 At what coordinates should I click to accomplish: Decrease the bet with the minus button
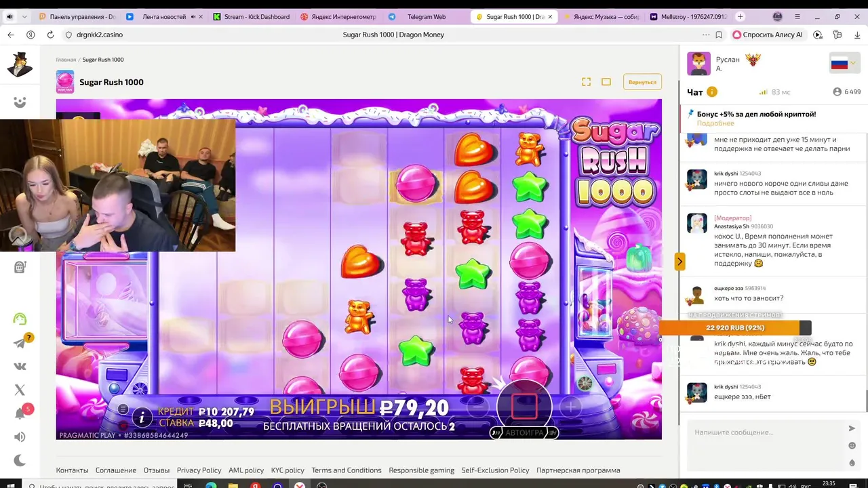pos(478,407)
